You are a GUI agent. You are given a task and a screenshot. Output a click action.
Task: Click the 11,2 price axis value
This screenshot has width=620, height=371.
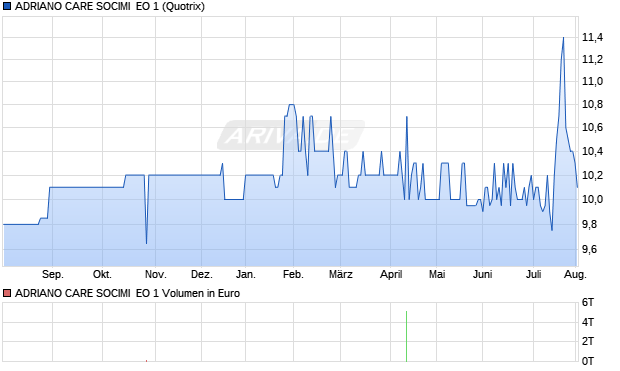click(592, 59)
